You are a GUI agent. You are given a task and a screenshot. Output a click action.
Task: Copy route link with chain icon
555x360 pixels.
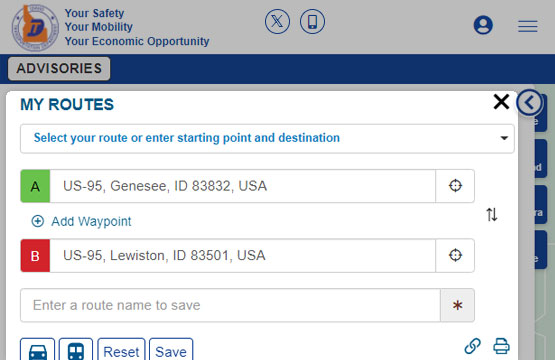click(x=473, y=346)
